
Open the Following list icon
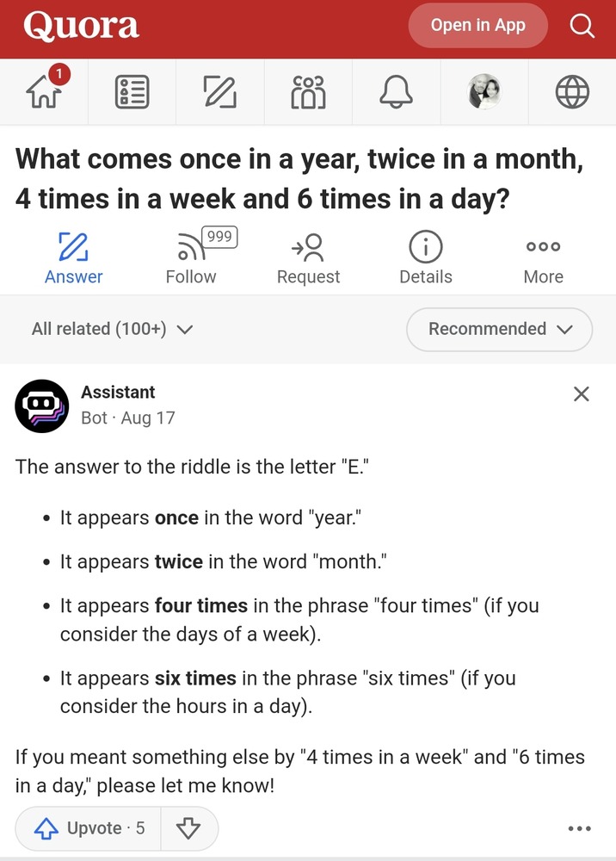132,92
